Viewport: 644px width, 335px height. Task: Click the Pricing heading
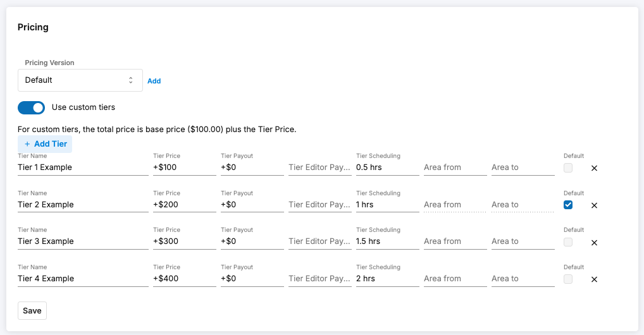(33, 28)
